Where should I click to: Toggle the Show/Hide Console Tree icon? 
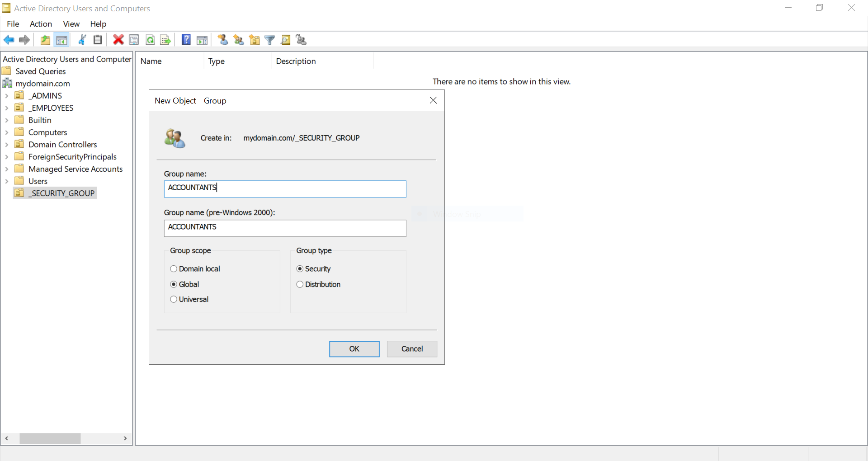coord(61,40)
